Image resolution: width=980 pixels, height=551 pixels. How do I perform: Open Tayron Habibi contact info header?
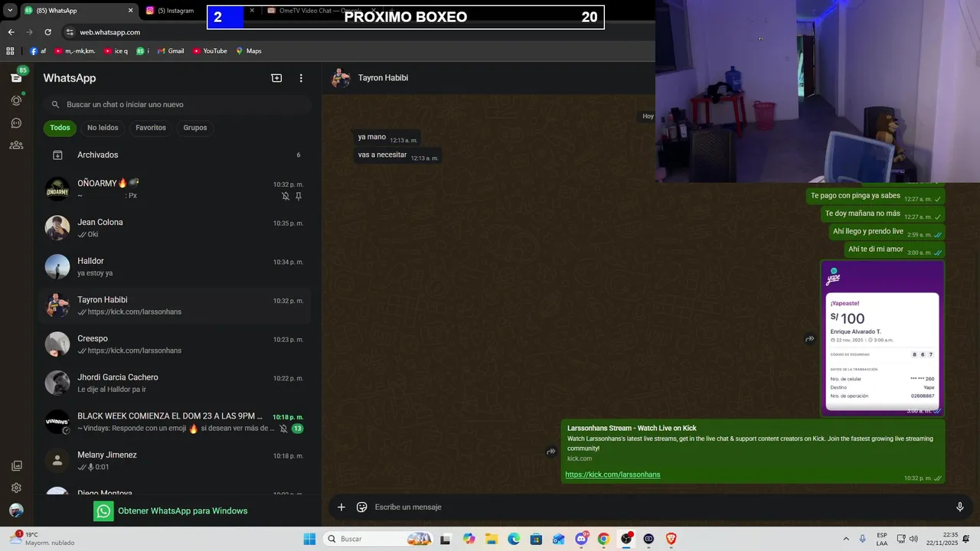point(383,78)
